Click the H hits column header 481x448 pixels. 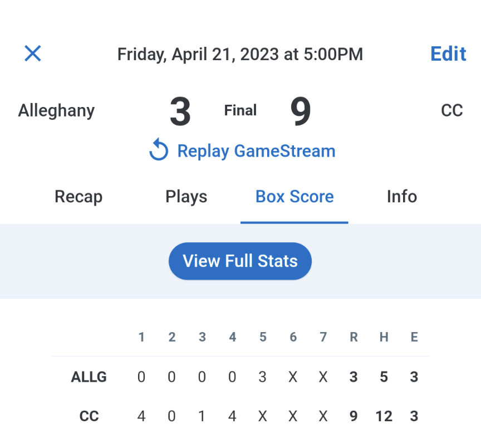point(384,337)
